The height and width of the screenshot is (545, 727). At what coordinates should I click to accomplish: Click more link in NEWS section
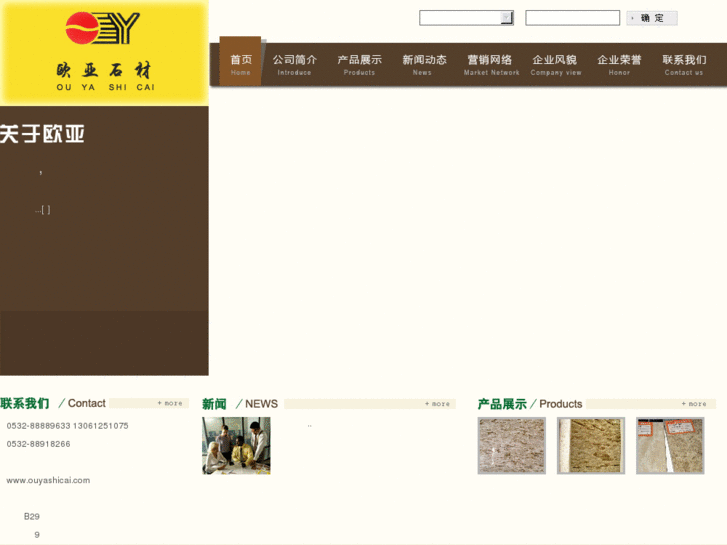(437, 404)
